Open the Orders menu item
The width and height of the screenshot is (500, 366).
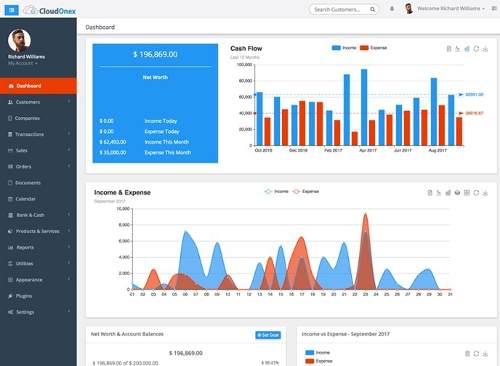point(38,167)
